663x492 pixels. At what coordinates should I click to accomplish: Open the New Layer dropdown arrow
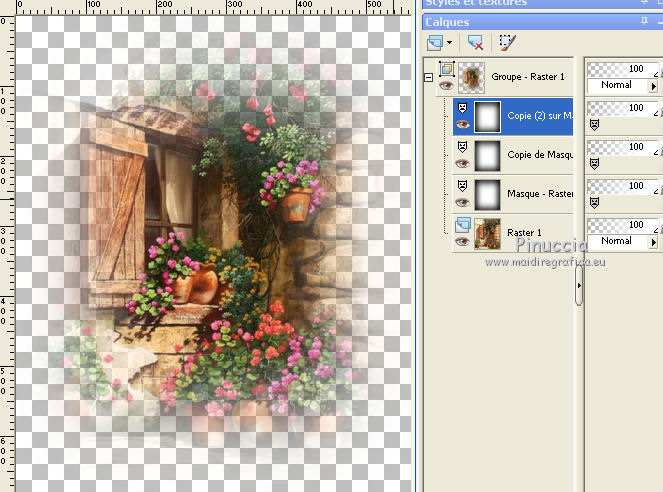pos(449,42)
